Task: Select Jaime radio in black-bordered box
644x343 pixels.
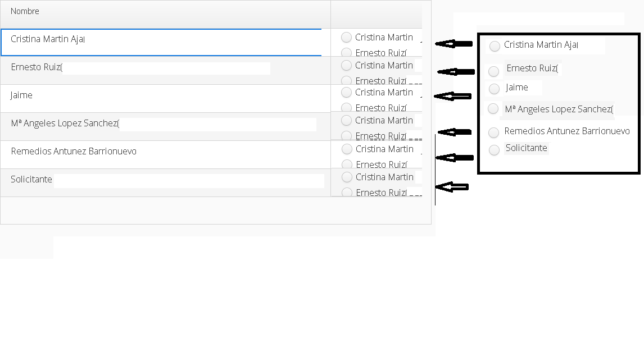Action: click(495, 88)
